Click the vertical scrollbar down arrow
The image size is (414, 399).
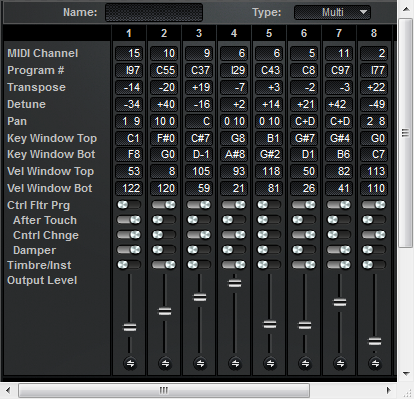coord(406,373)
